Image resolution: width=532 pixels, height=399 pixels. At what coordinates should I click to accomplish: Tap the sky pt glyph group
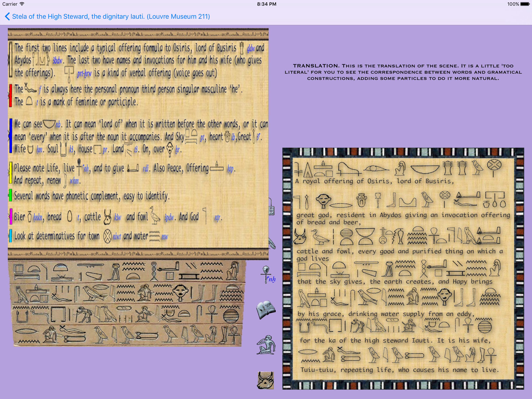click(191, 136)
